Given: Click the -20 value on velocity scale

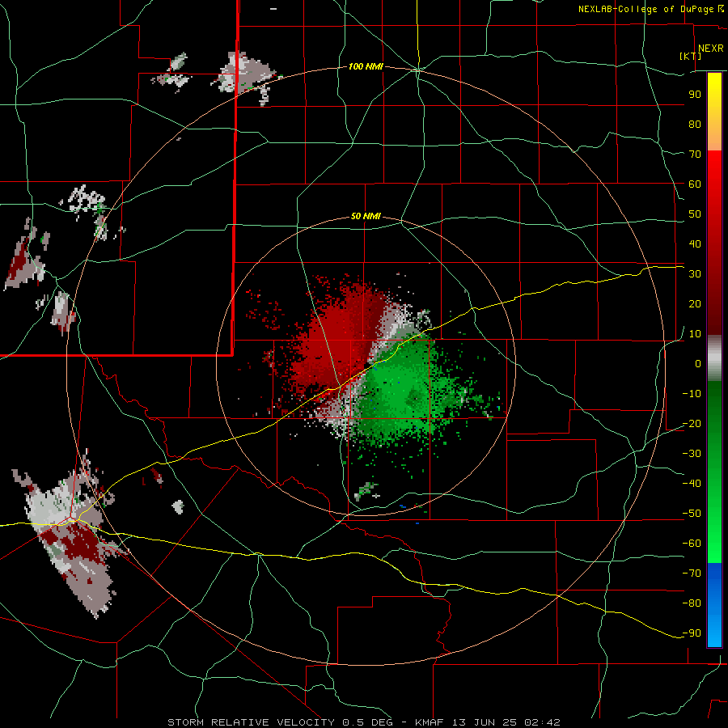Looking at the screenshot, I should click(x=692, y=423).
